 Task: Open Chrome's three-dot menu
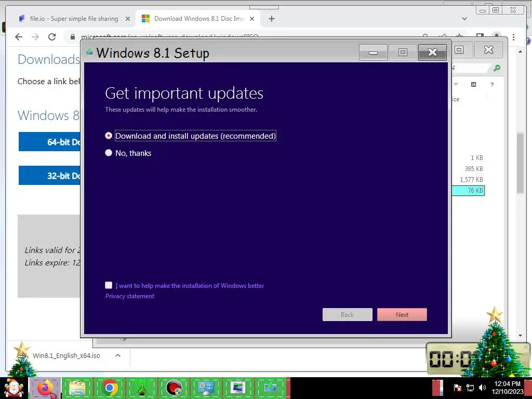tap(514, 37)
